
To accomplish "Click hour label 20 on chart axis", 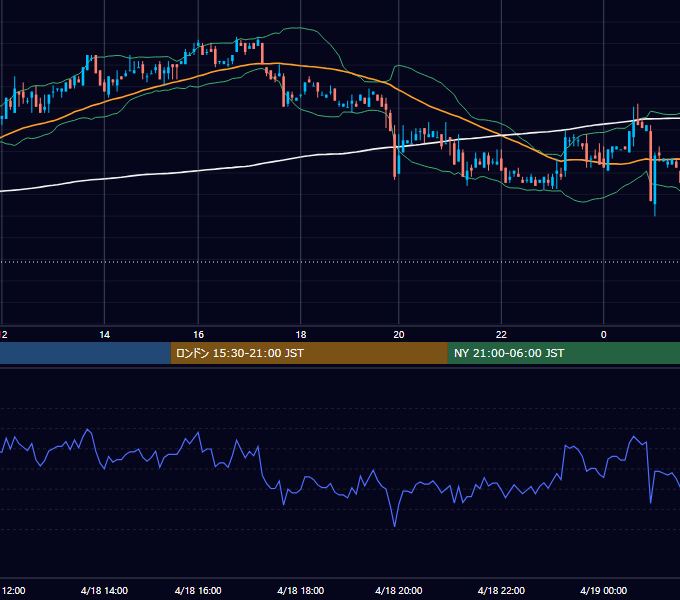I will click(x=399, y=335).
